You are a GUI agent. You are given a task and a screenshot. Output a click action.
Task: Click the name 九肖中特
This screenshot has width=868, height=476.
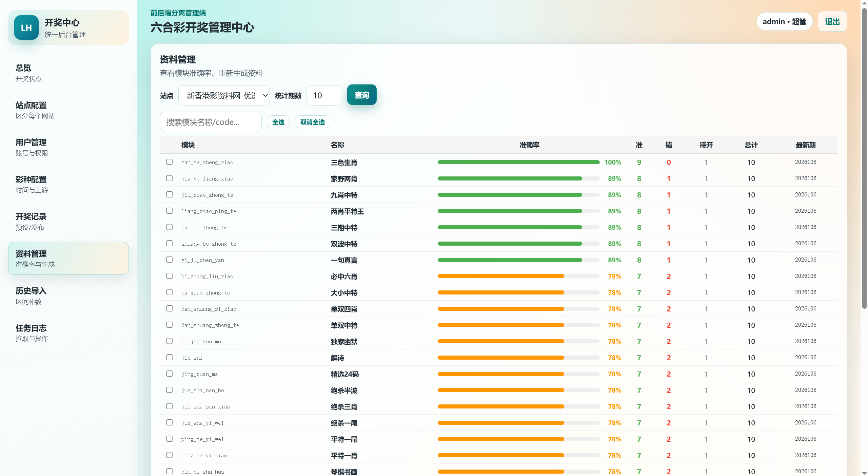point(344,195)
